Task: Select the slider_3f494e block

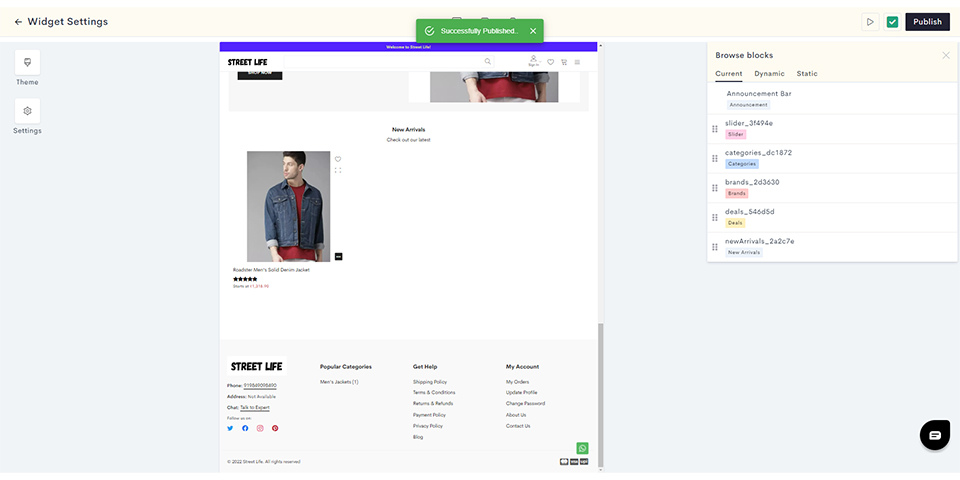Action: pos(832,129)
